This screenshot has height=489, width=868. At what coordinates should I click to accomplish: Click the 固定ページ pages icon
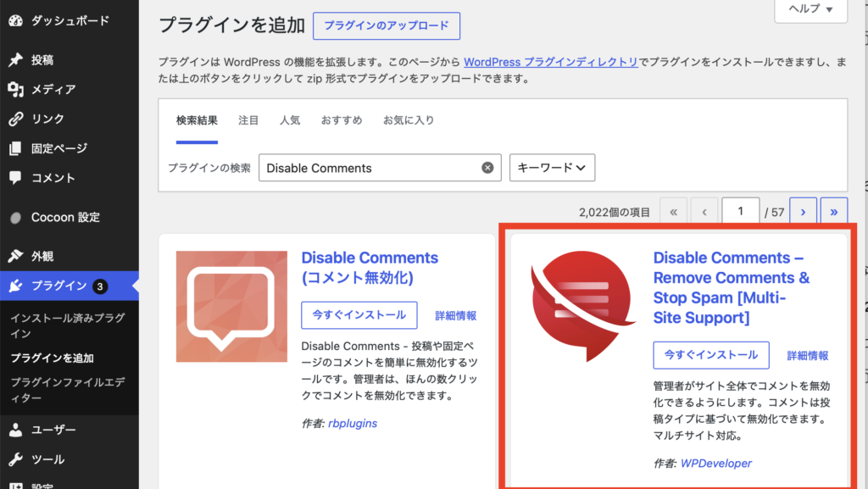[x=15, y=148]
